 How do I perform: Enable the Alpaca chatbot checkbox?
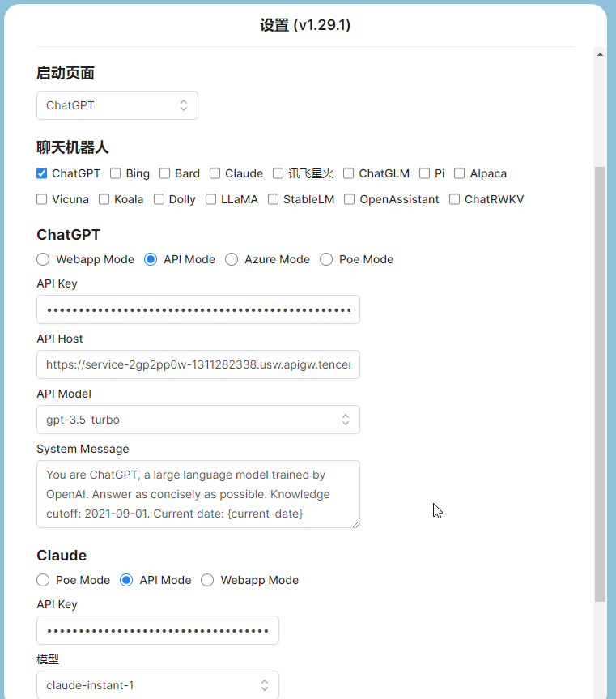[459, 173]
